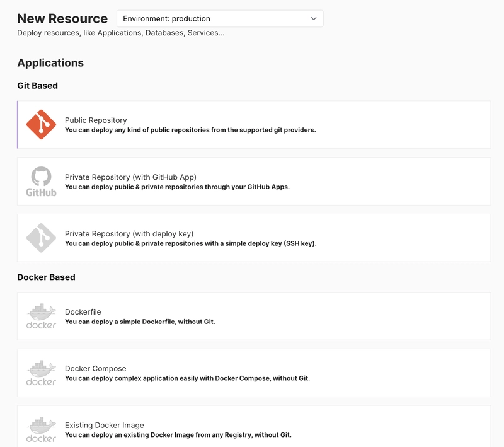The image size is (504, 447).
Task: Select Public Repository title
Action: point(96,120)
